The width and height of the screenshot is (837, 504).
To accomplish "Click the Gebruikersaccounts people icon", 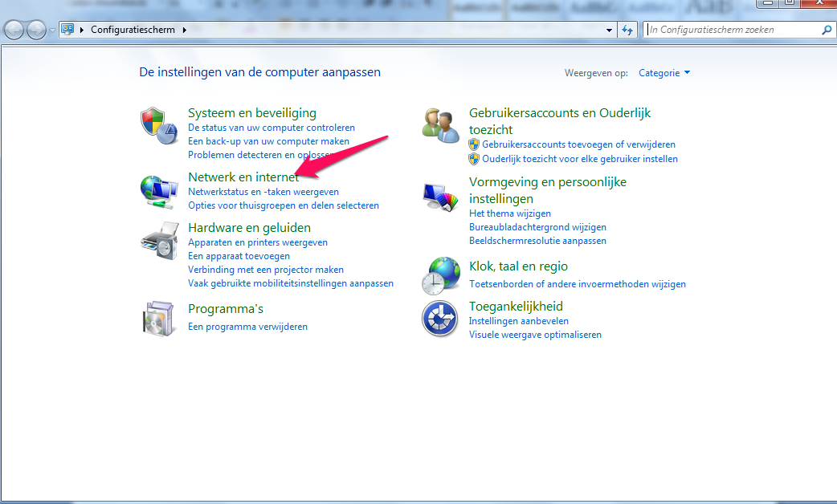I will click(440, 125).
